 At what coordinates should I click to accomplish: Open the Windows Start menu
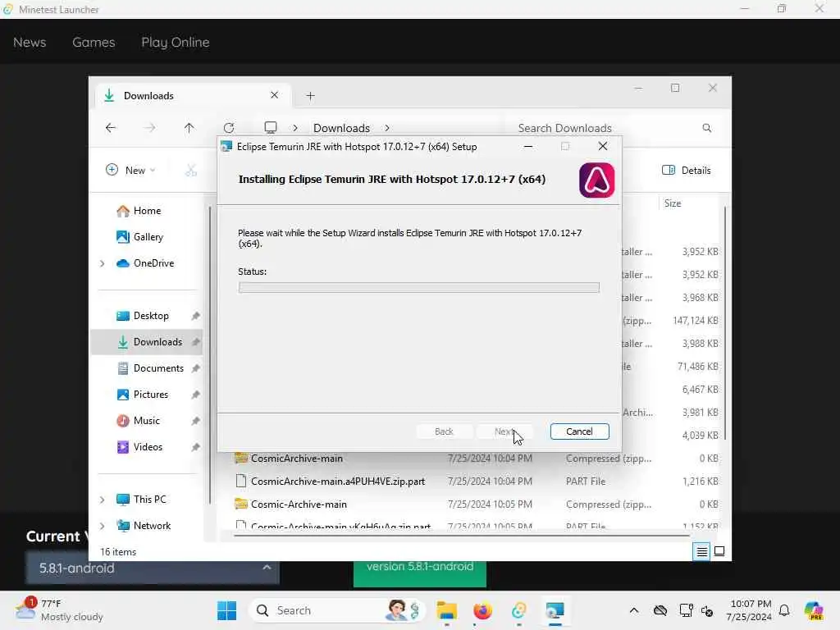pyautogui.click(x=227, y=610)
